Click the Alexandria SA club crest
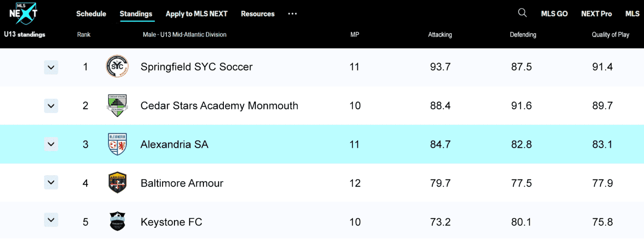Viewport: 644px width, 241px height. 117,145
